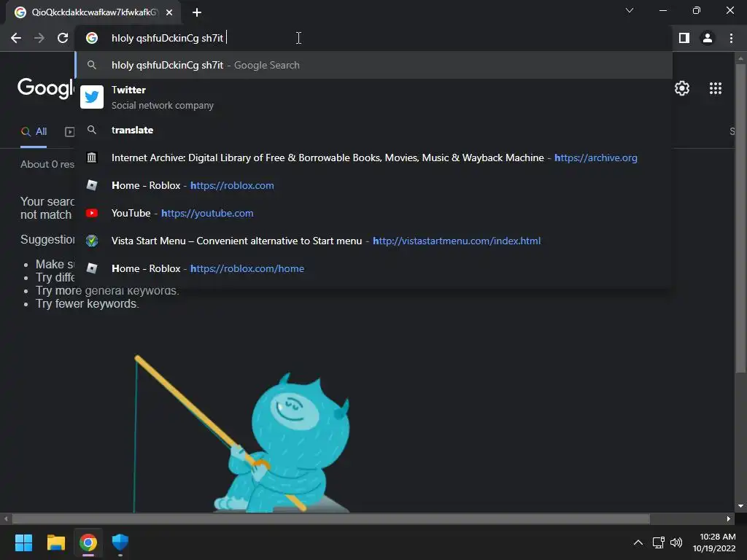Open the new tab with plus button
747x560 pixels.
[197, 12]
